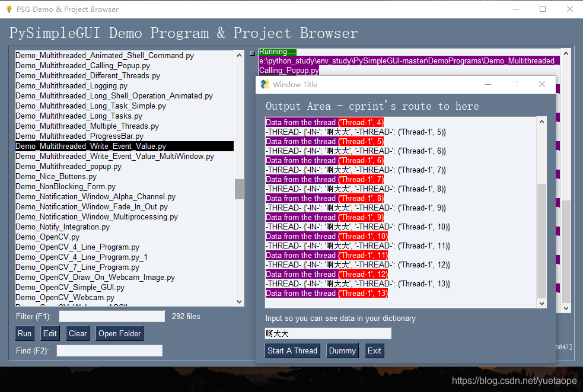Click PSG Demo window lightbulb icon

(x=9, y=9)
